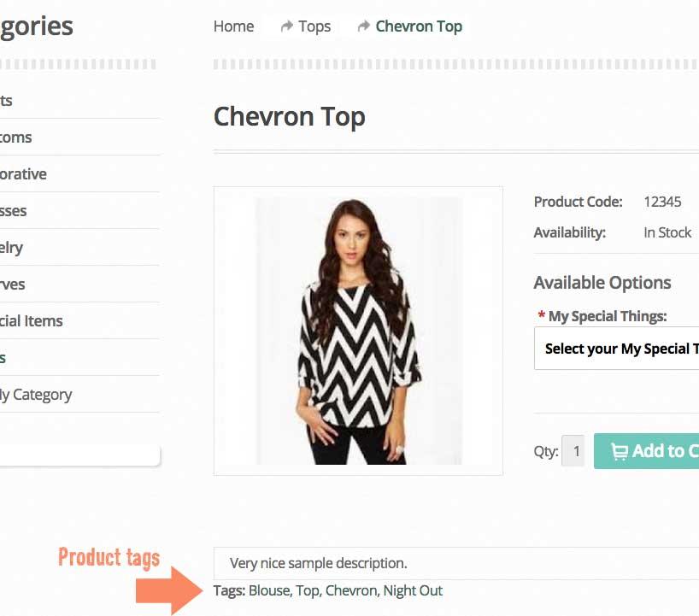
Task: Open the Bottoms category in sidebar
Action: [x=16, y=138]
